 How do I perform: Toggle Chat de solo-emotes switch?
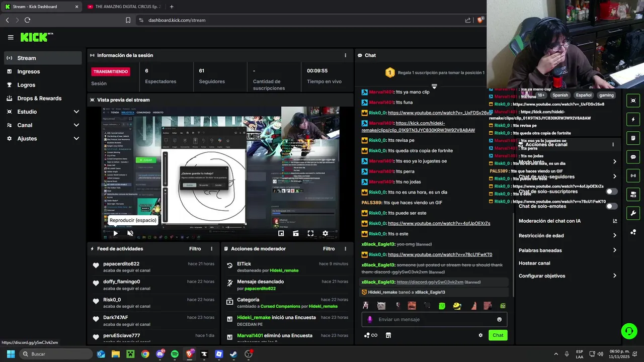click(612, 206)
